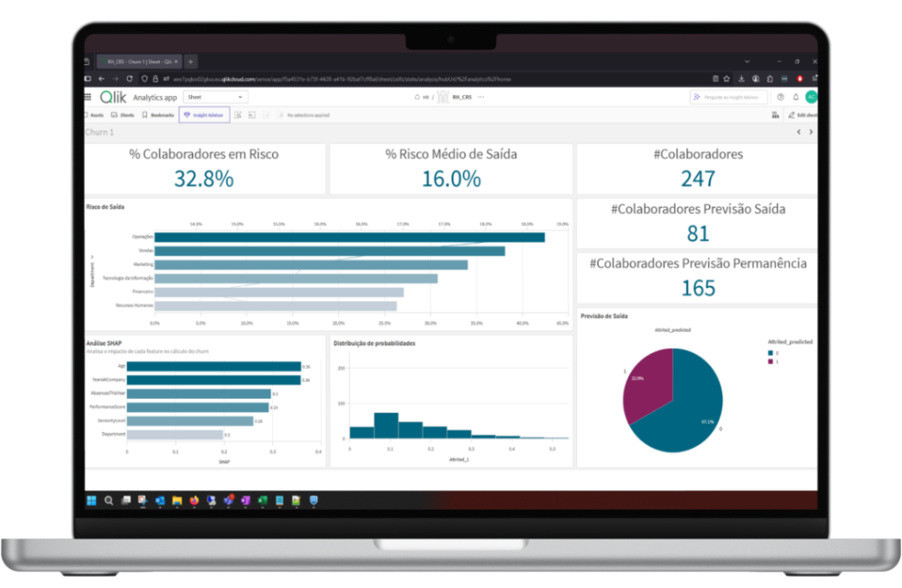Open the Bookmarks panel

click(x=159, y=115)
